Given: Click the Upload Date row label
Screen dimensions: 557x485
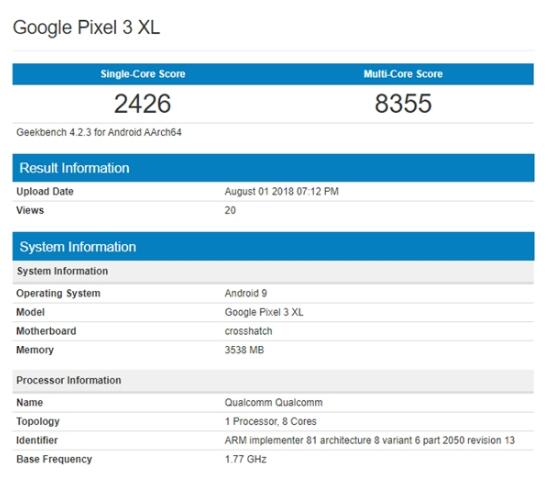Looking at the screenshot, I should 45,192.
